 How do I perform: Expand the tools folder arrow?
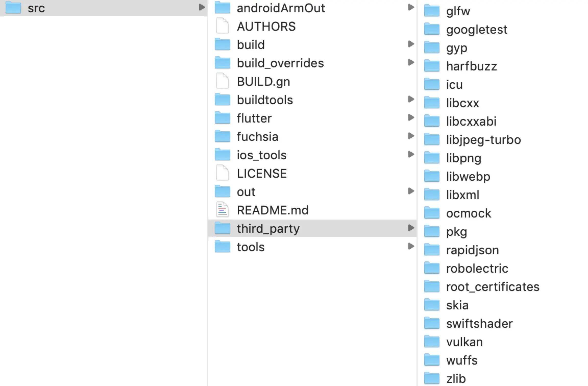point(411,246)
